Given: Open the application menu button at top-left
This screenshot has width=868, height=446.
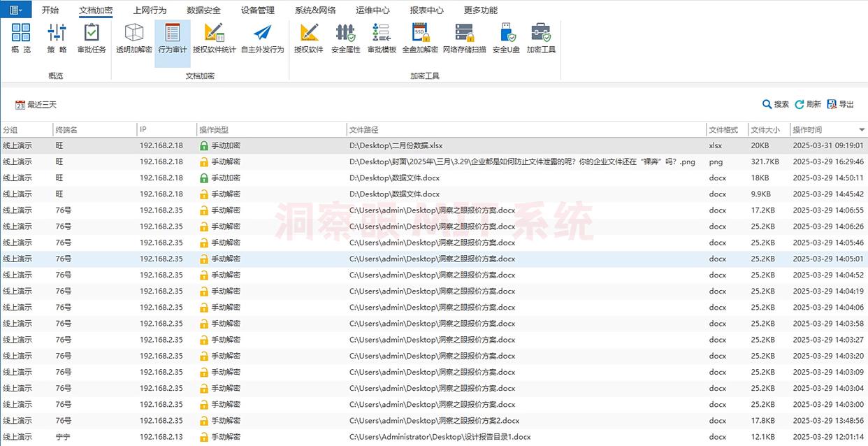Looking at the screenshot, I should point(15,10).
